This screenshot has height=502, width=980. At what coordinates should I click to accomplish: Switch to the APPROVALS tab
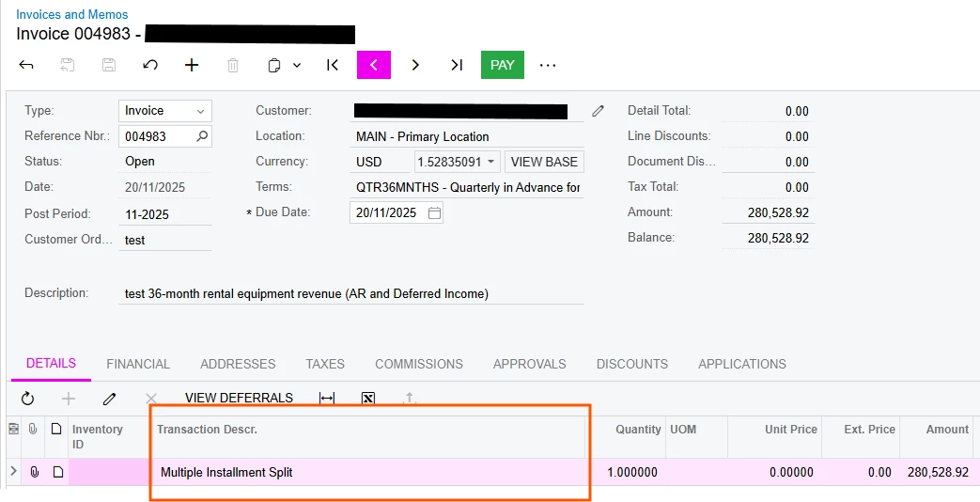(x=529, y=364)
